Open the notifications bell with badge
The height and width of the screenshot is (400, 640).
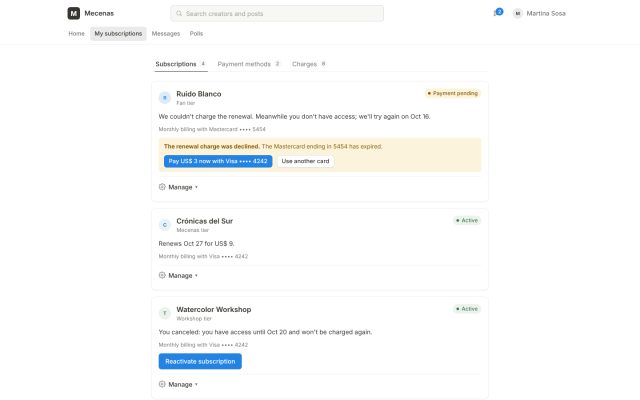click(498, 13)
